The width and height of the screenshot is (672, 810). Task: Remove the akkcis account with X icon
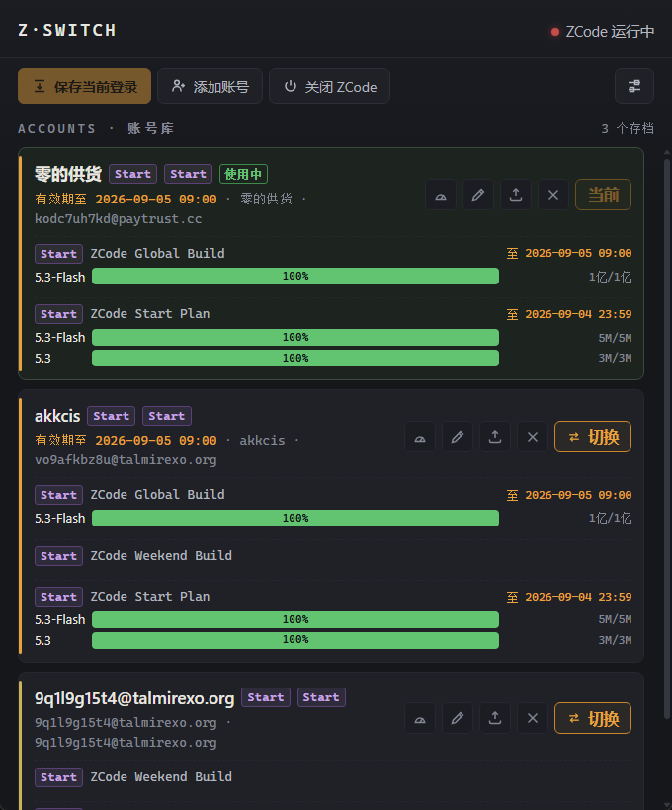click(x=533, y=437)
